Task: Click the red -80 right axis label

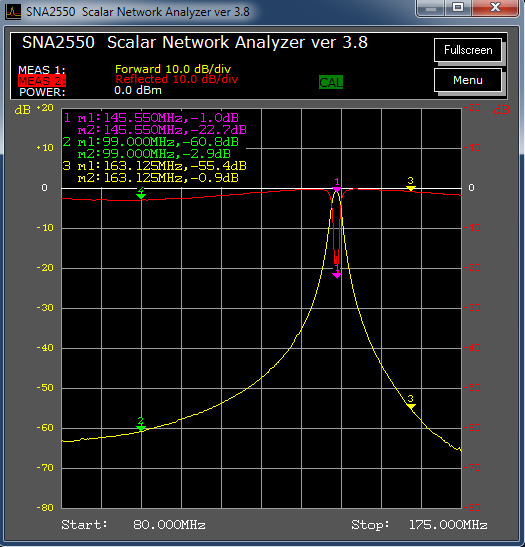Action: click(472, 508)
